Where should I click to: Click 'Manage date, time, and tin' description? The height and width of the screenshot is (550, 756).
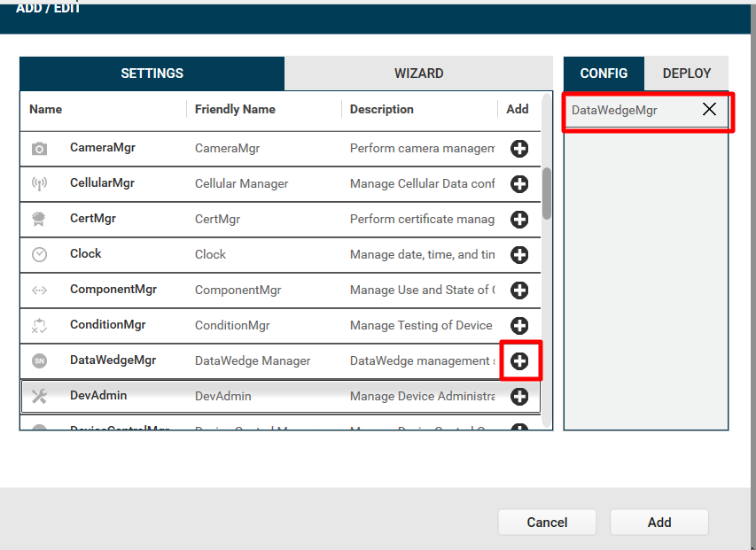[x=423, y=254]
